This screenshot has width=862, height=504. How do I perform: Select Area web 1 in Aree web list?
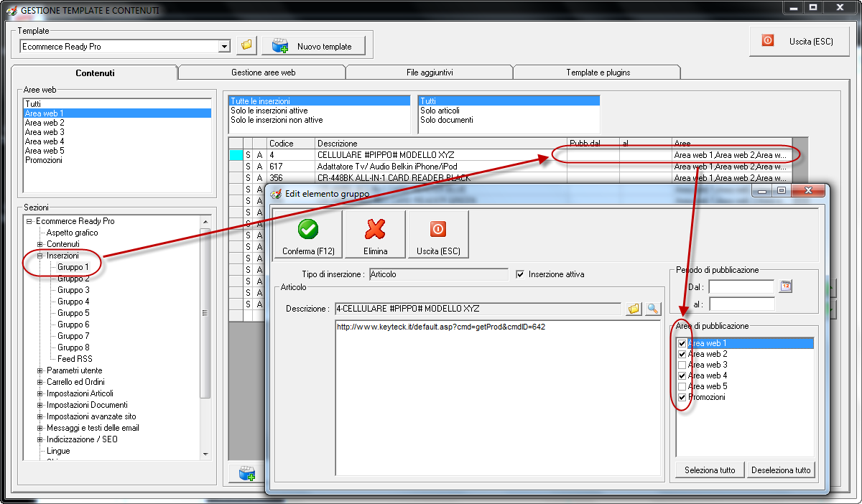(x=117, y=113)
